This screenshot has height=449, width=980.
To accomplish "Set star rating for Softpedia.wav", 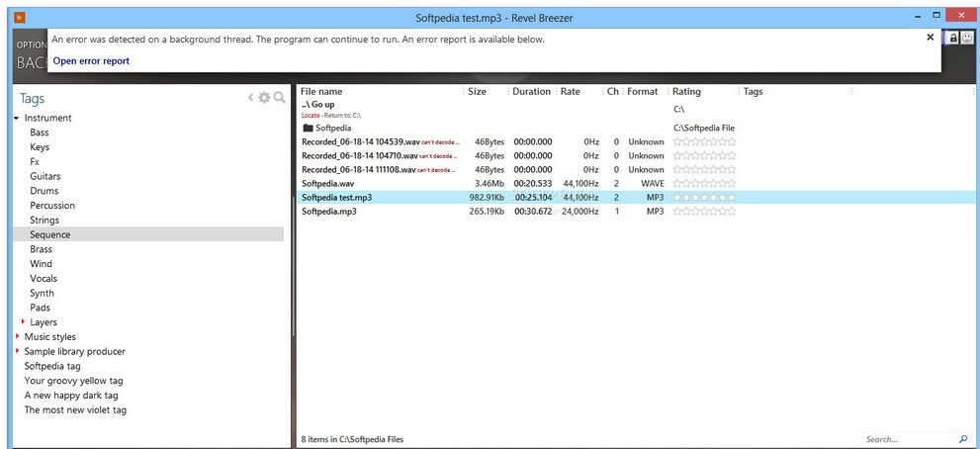I will [x=704, y=184].
